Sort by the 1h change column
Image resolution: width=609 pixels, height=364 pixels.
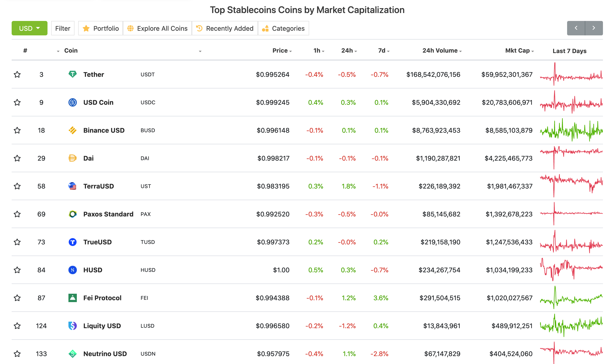pos(319,51)
